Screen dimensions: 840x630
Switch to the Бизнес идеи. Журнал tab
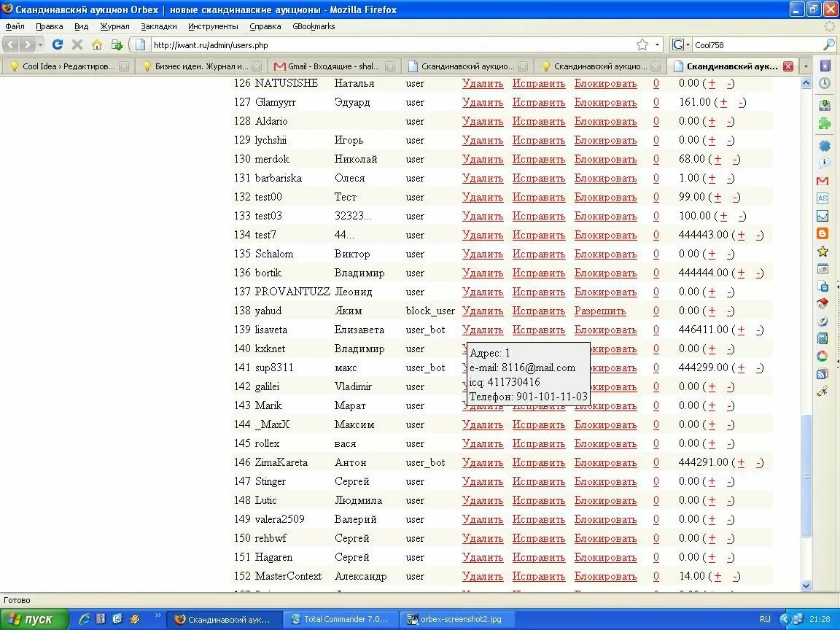click(x=201, y=66)
